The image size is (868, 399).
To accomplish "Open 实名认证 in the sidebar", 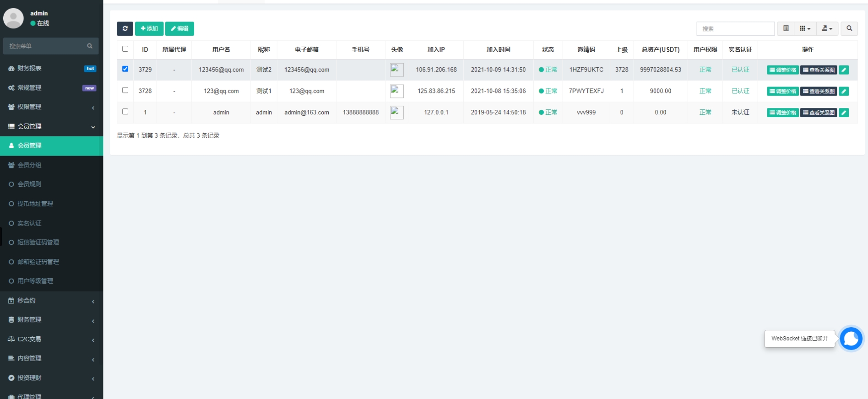I will pyautogui.click(x=29, y=223).
